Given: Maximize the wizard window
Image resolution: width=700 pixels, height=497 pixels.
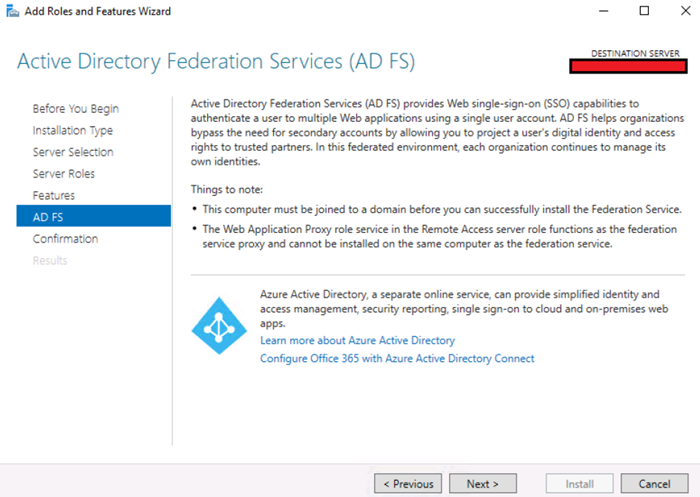Looking at the screenshot, I should 644,11.
